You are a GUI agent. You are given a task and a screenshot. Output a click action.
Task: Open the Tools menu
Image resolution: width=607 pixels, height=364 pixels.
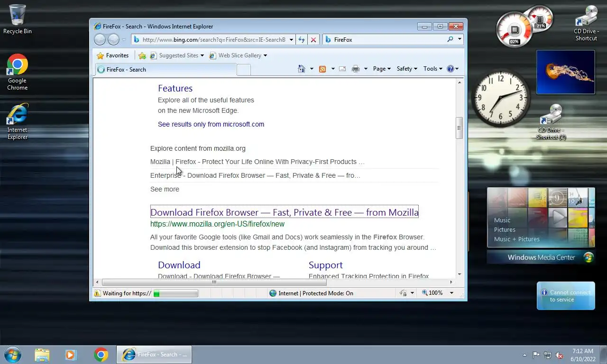tap(433, 69)
